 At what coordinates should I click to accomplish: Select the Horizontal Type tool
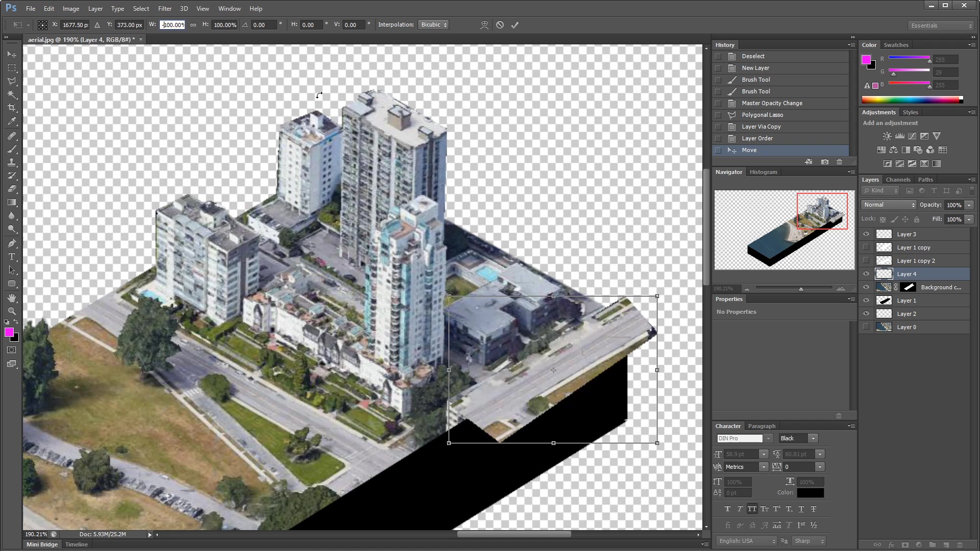tap(12, 257)
